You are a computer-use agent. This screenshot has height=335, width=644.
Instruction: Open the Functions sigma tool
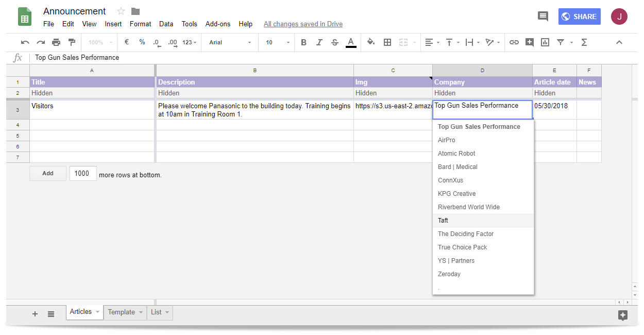[584, 42]
